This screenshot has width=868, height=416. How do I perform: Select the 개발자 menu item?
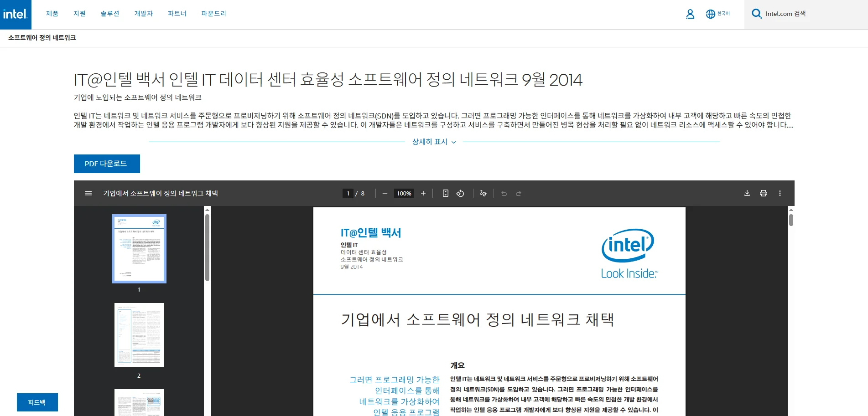[143, 14]
